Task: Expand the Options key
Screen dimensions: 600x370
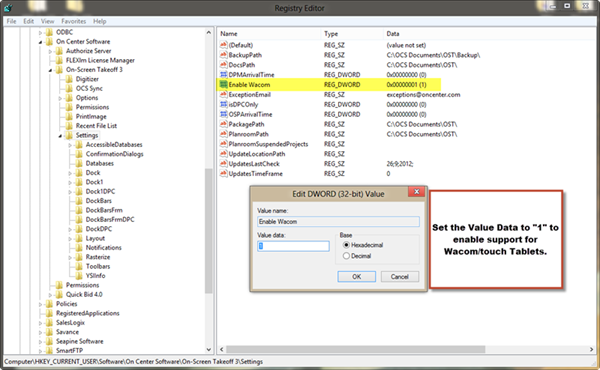Action: [60, 98]
